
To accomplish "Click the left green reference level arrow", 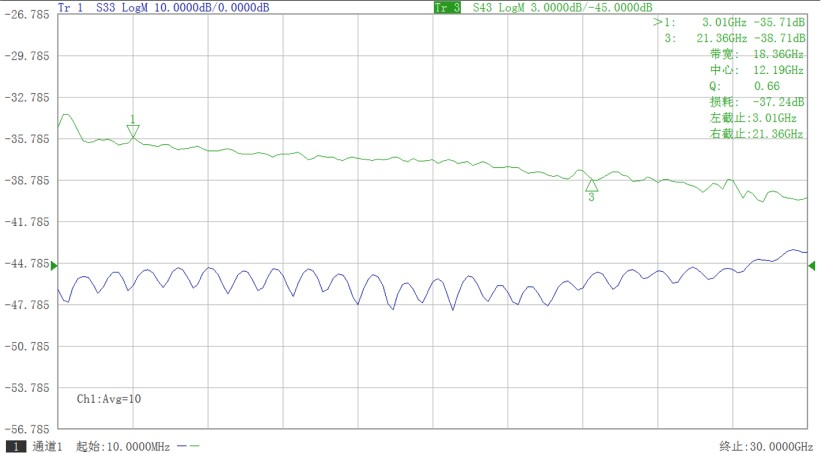I will pos(54,265).
